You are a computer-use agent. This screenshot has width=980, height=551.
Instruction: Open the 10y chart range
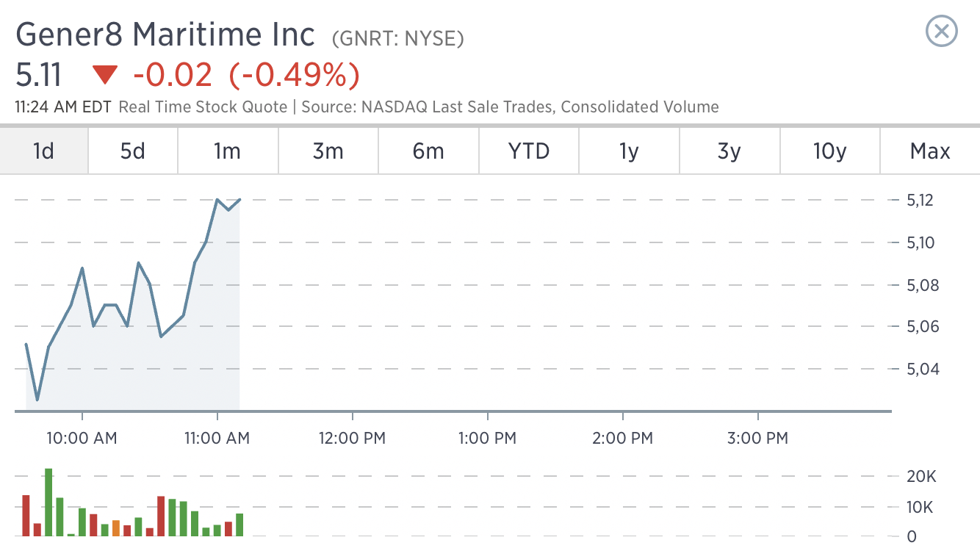829,151
